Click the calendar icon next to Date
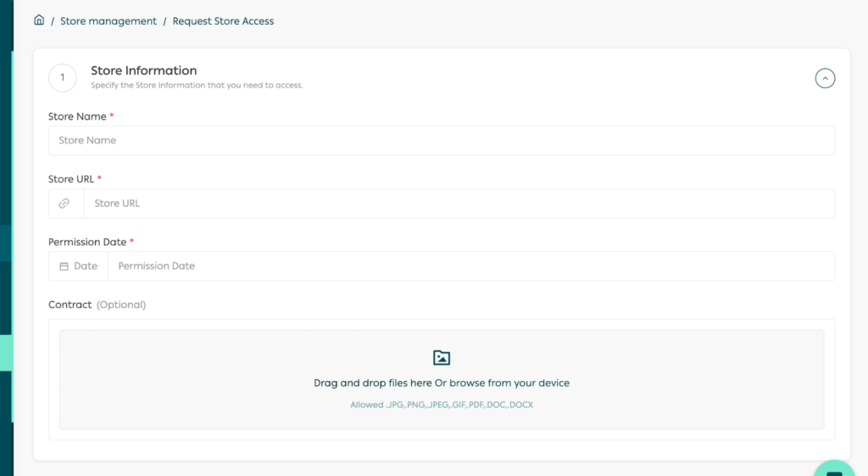 pyautogui.click(x=64, y=266)
